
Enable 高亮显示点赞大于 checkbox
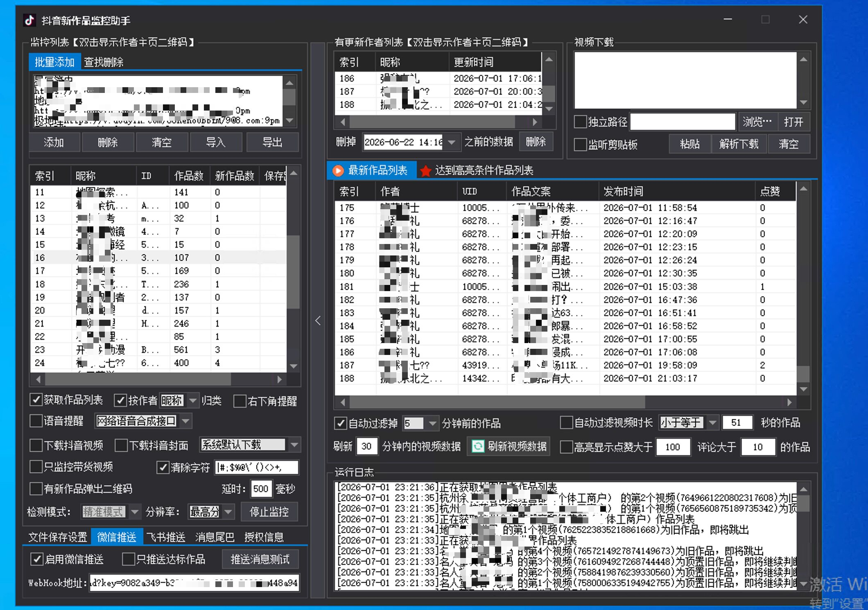(566, 447)
